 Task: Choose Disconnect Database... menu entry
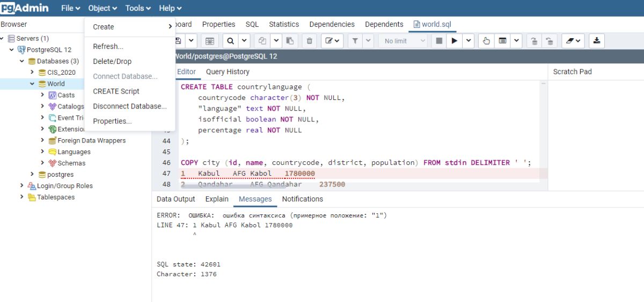tap(130, 106)
